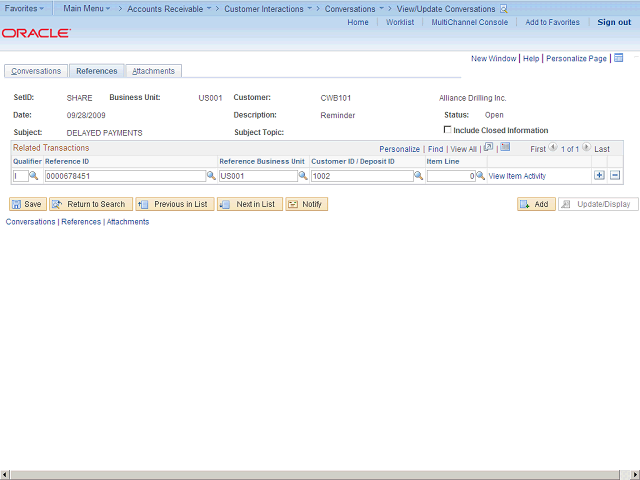Open the View Item Activity link
Viewport: 640px width, 480px height.
[x=517, y=176]
